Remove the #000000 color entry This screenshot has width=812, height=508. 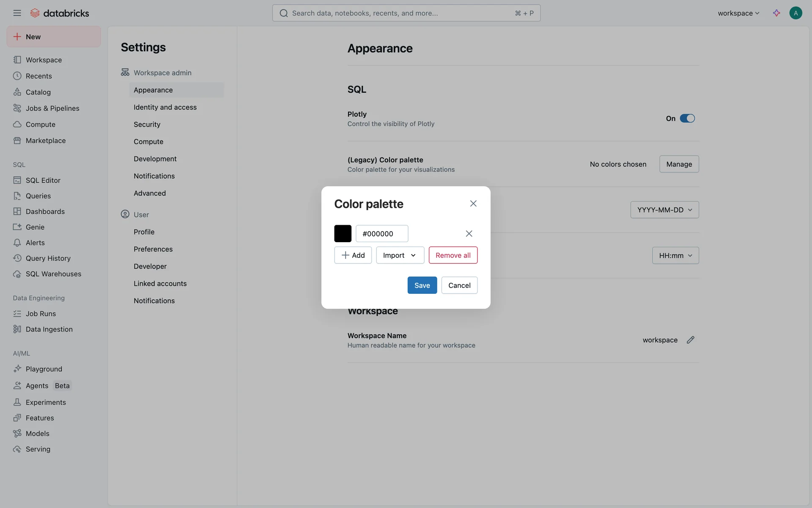pos(469,234)
